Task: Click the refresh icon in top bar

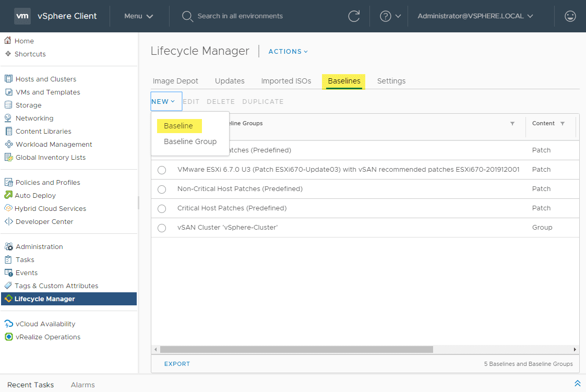Action: [354, 16]
